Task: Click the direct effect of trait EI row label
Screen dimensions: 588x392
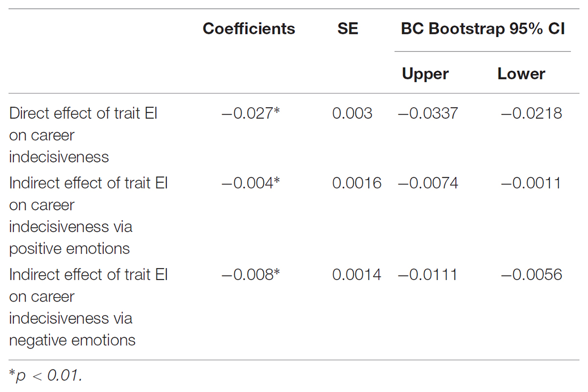Action: (x=83, y=135)
